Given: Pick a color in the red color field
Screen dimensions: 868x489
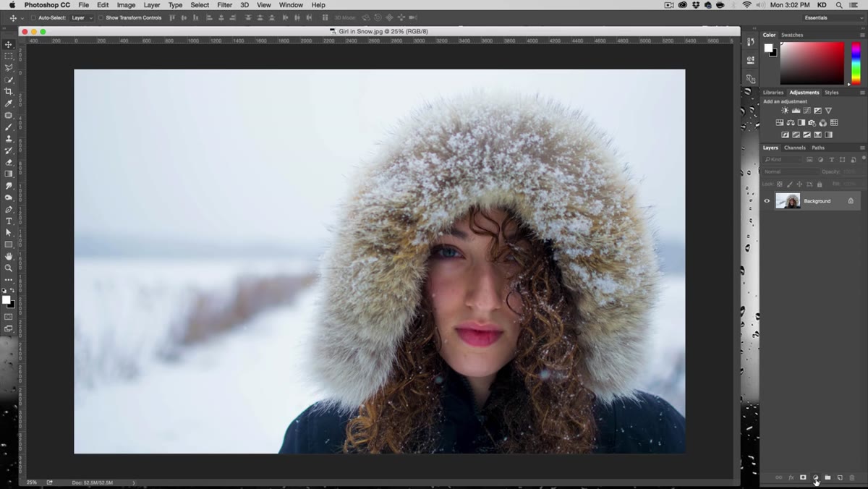Looking at the screenshot, I should (x=812, y=63).
